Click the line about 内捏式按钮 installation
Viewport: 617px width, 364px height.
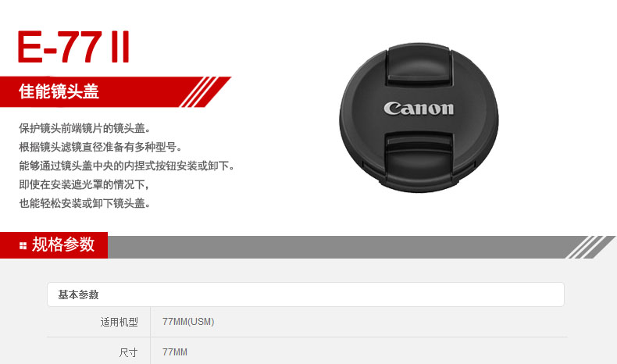(x=127, y=166)
